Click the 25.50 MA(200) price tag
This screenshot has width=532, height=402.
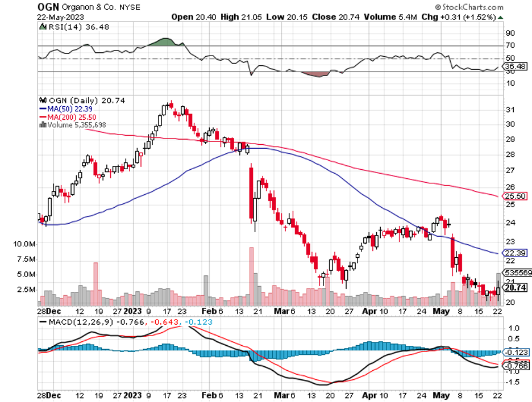(x=515, y=196)
